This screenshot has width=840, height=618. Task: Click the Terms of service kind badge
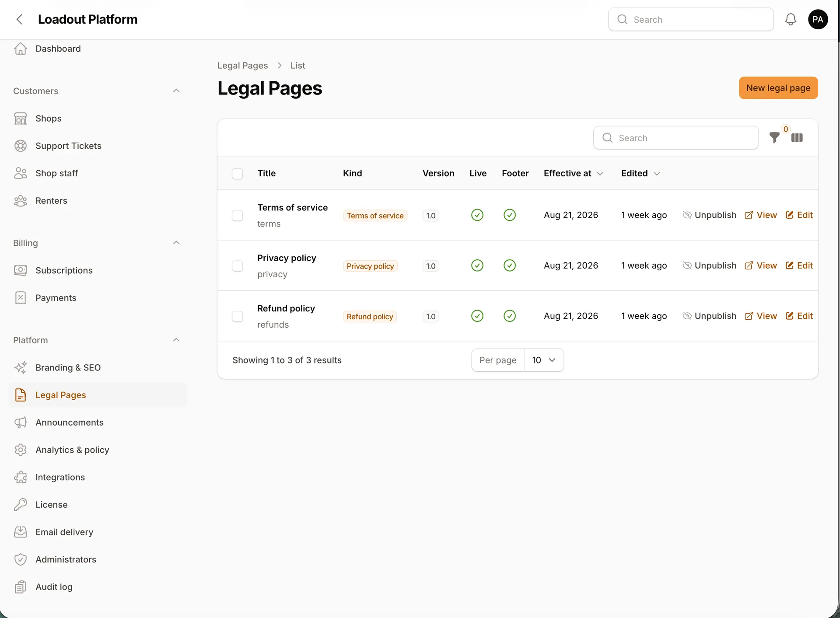coord(375,216)
